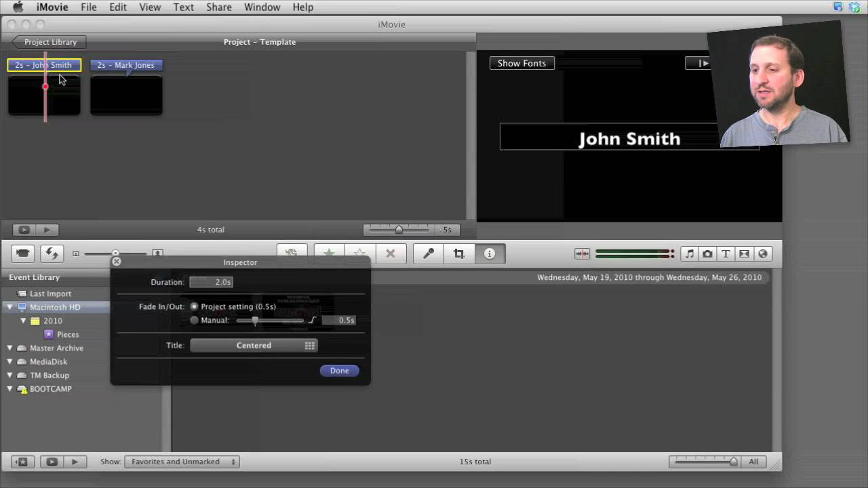The height and width of the screenshot is (488, 868).
Task: Open the transitions browser
Action: click(x=744, y=253)
